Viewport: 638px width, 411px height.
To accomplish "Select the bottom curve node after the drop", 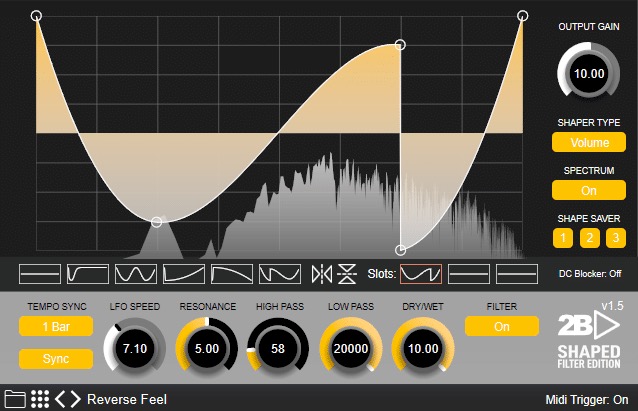I will pos(400,250).
